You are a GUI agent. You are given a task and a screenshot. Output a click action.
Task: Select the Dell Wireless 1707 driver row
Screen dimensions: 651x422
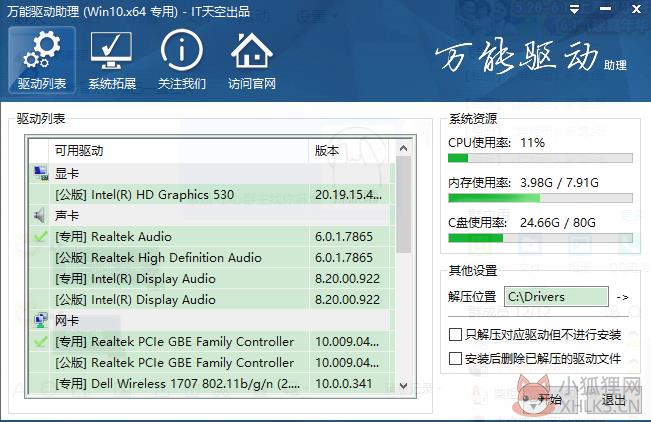click(212, 383)
